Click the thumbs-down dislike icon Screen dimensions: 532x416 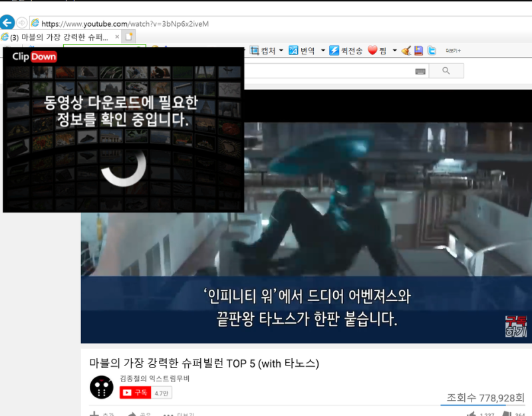(507, 413)
